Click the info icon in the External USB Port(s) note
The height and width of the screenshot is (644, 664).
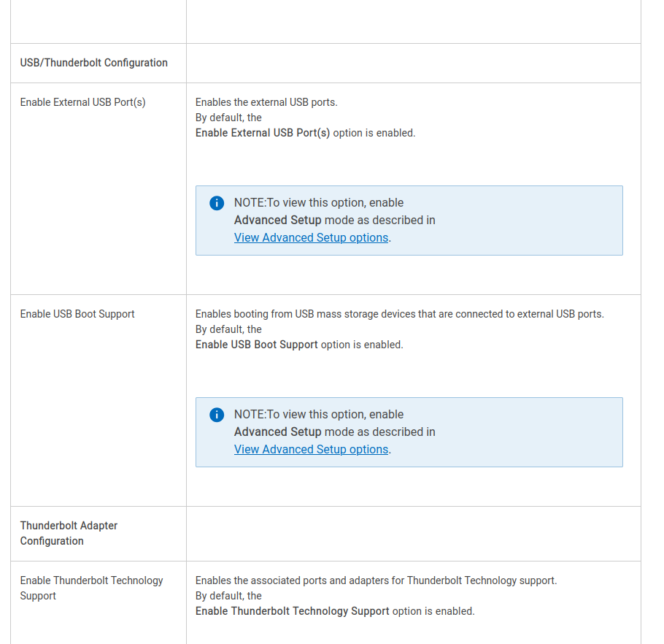(x=217, y=203)
